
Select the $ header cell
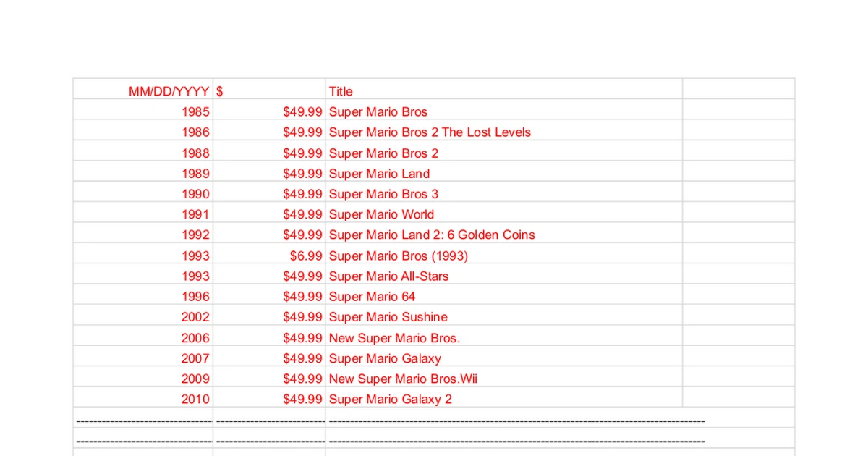click(x=269, y=91)
